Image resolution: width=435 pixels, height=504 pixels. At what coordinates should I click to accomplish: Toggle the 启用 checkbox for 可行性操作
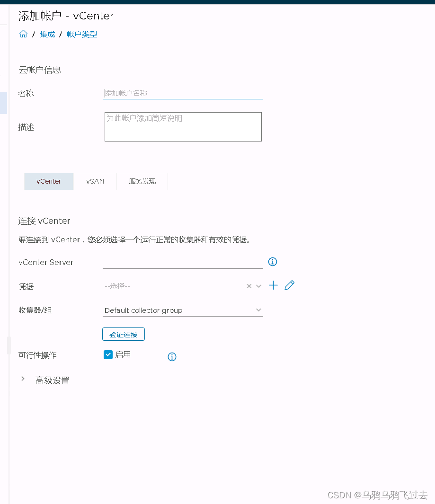coord(108,354)
